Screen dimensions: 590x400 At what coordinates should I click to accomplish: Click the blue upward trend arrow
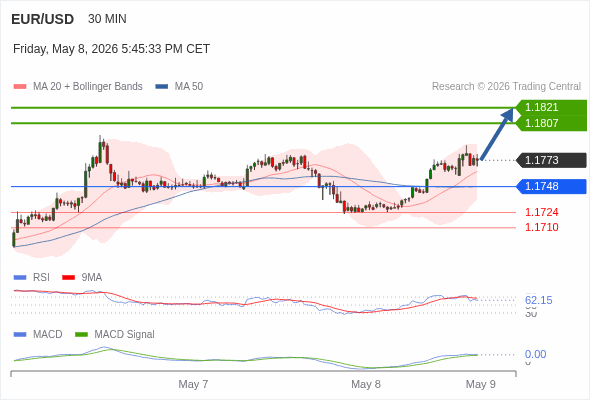497,134
